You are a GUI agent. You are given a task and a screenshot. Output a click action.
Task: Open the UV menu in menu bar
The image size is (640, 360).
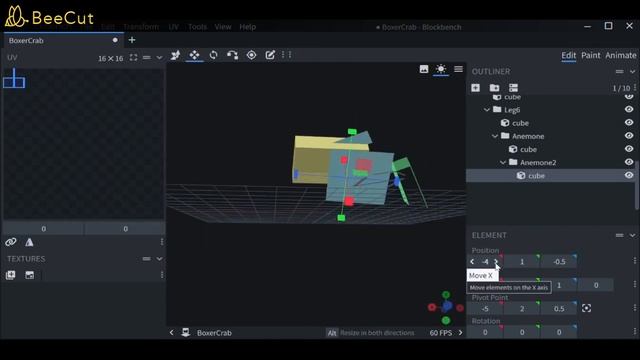point(173,27)
